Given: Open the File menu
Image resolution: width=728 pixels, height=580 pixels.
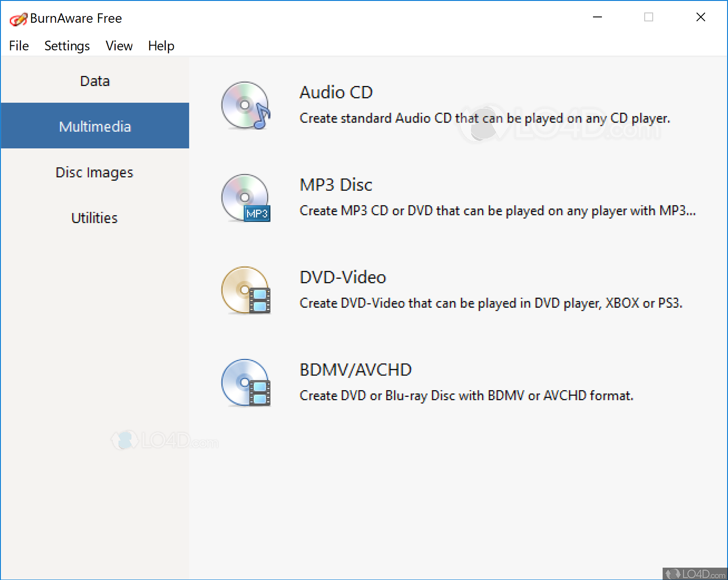Looking at the screenshot, I should [x=18, y=46].
